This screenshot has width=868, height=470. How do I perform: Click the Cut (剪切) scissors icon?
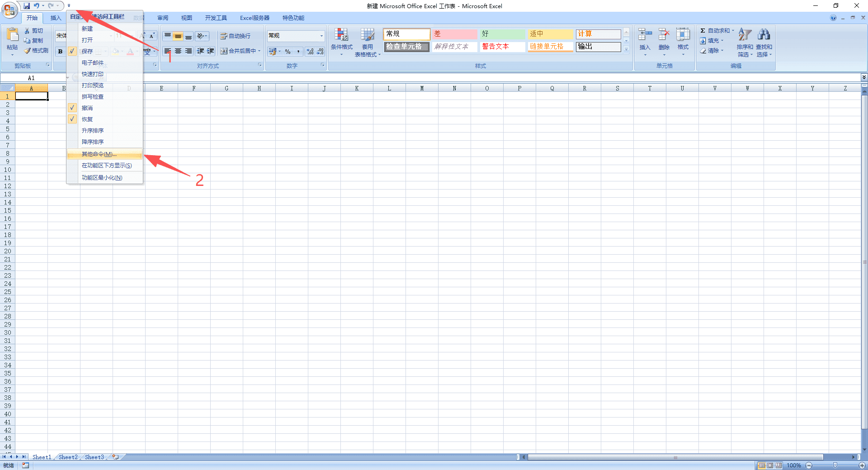pos(27,31)
